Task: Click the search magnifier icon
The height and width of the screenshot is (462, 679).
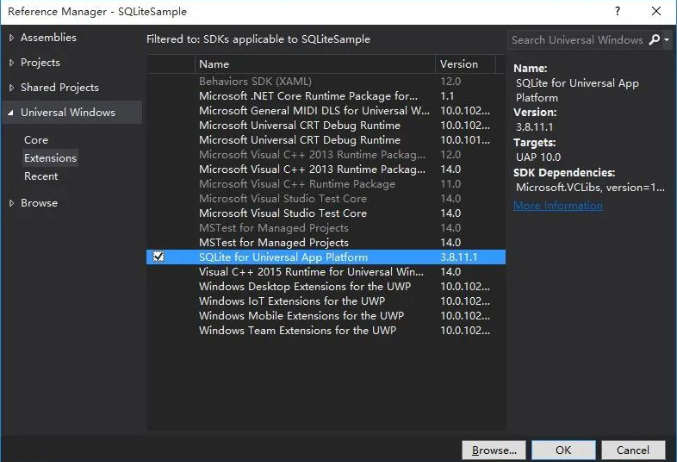Action: (x=654, y=40)
